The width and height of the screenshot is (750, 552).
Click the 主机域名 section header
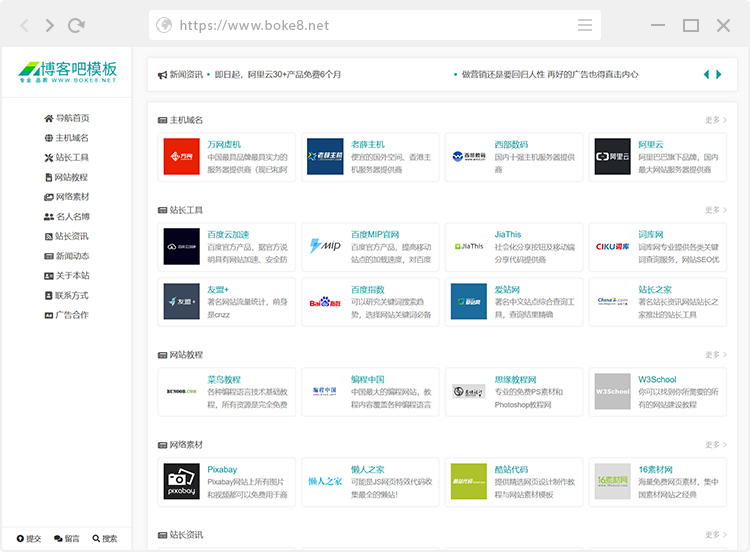180,120
